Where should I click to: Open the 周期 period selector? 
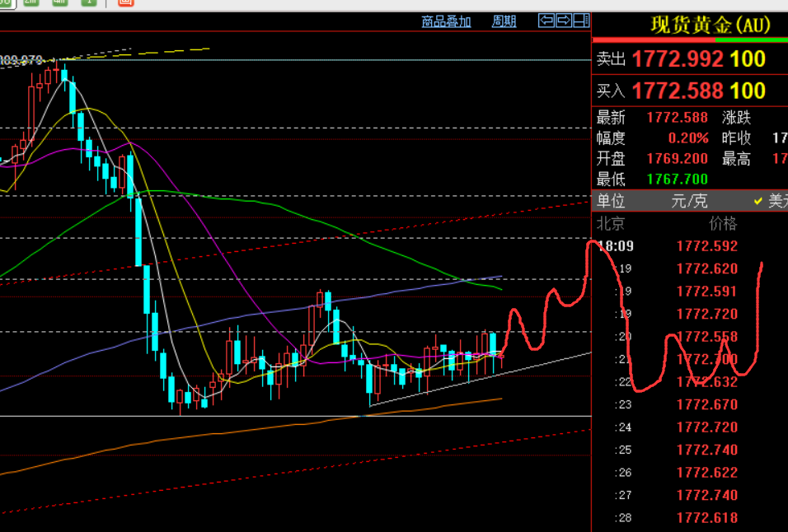tap(504, 22)
